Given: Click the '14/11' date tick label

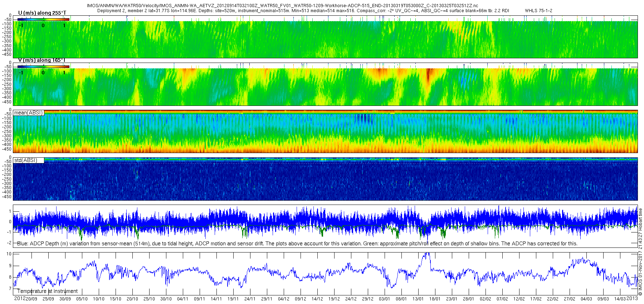Looking at the screenshot, I should click(x=216, y=299).
